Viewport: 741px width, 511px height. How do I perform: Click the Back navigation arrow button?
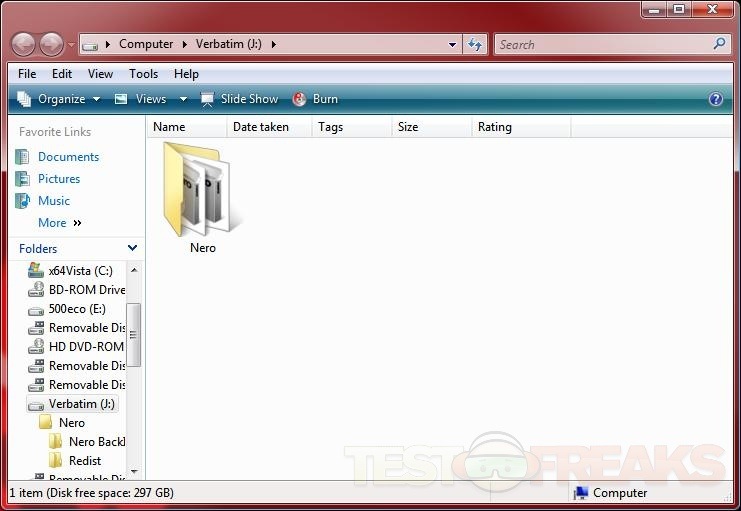tap(24, 45)
